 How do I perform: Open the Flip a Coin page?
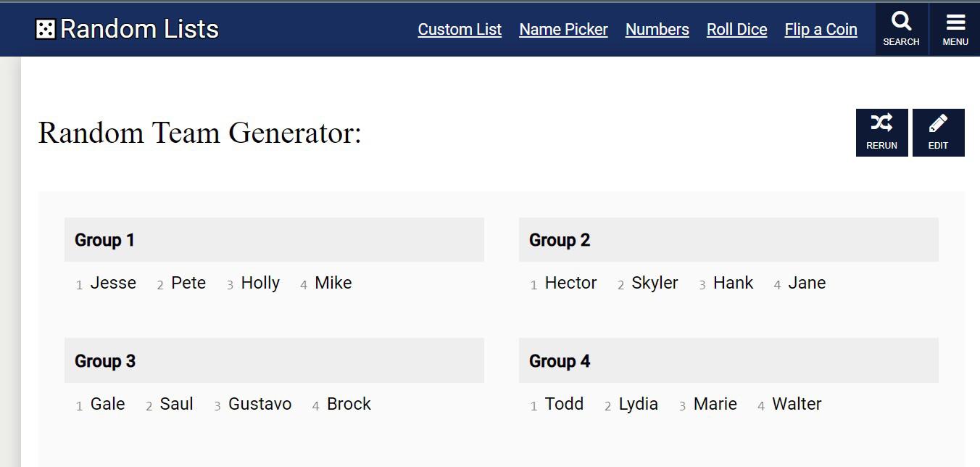[821, 29]
